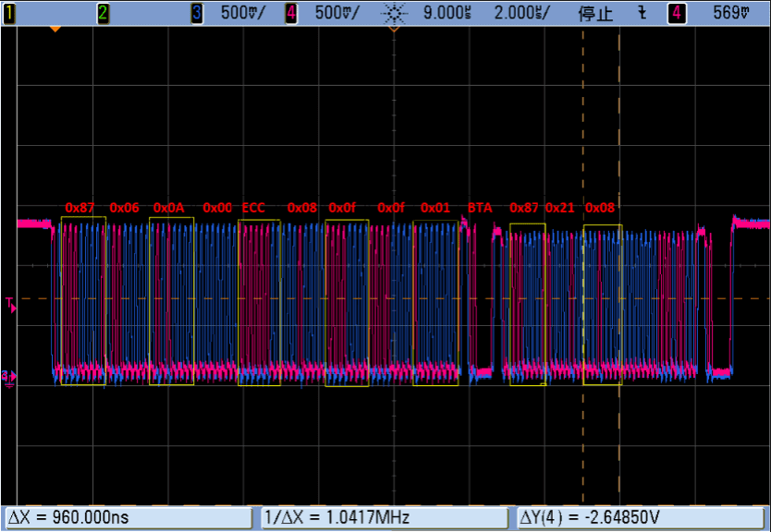Click the 2.000 time-per-division readout

(521, 13)
